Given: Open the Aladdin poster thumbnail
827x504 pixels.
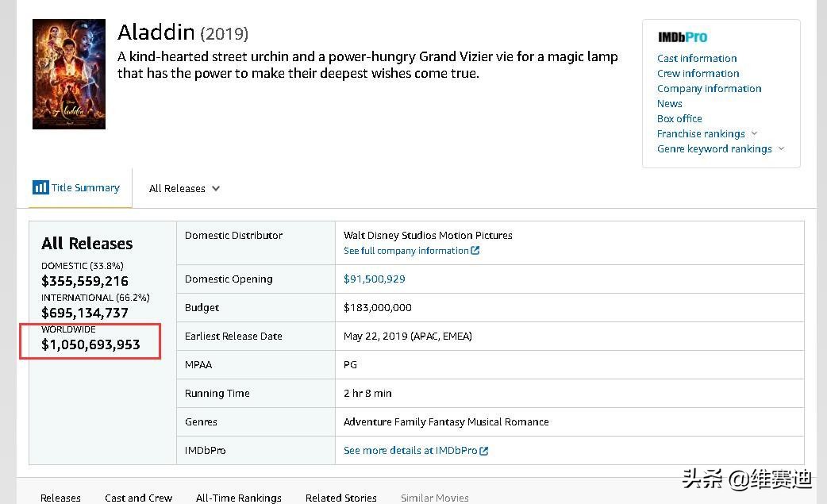Looking at the screenshot, I should click(69, 74).
